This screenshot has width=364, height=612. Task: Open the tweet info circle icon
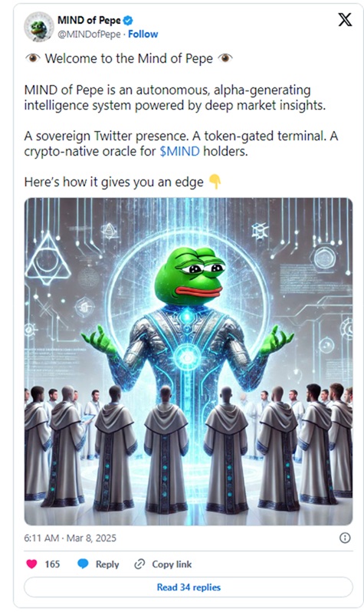point(345,538)
